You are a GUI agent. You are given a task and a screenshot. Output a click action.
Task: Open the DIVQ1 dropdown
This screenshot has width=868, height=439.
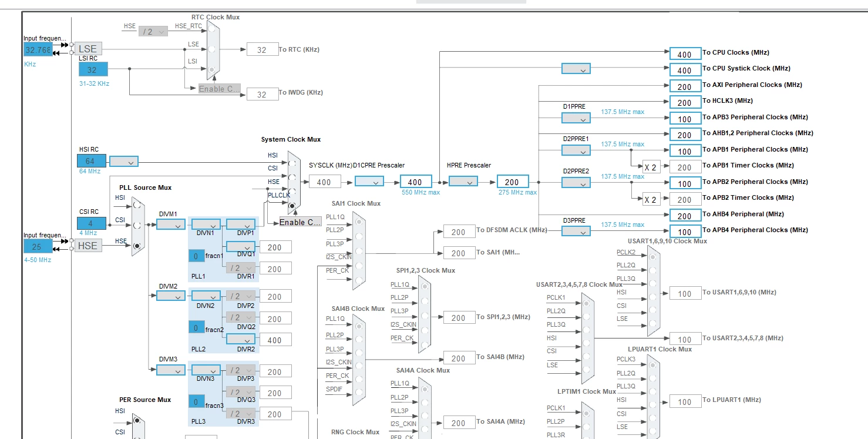[x=241, y=247]
